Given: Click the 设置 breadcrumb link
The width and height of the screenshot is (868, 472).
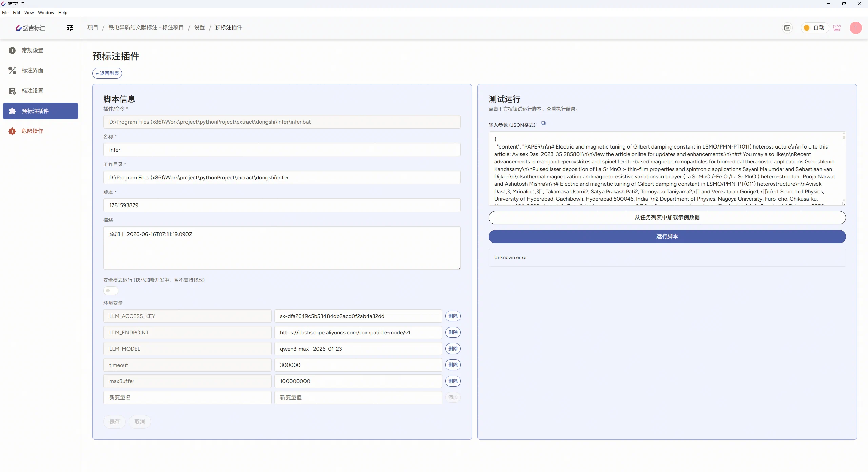Looking at the screenshot, I should click(199, 28).
